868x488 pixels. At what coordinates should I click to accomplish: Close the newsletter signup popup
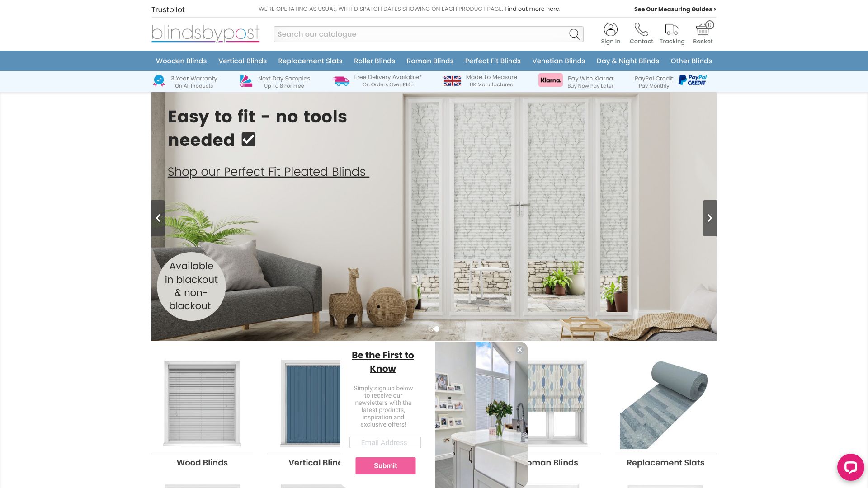pyautogui.click(x=519, y=349)
